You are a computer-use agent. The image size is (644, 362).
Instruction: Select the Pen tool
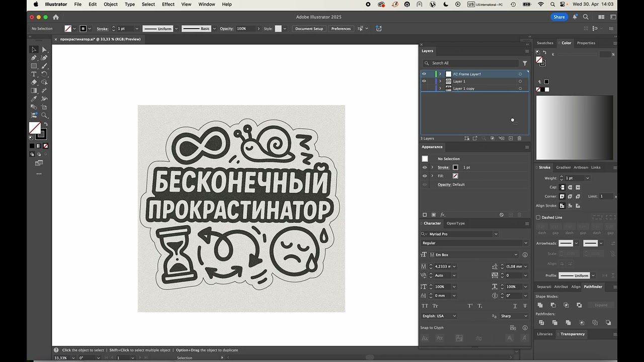coord(34,58)
